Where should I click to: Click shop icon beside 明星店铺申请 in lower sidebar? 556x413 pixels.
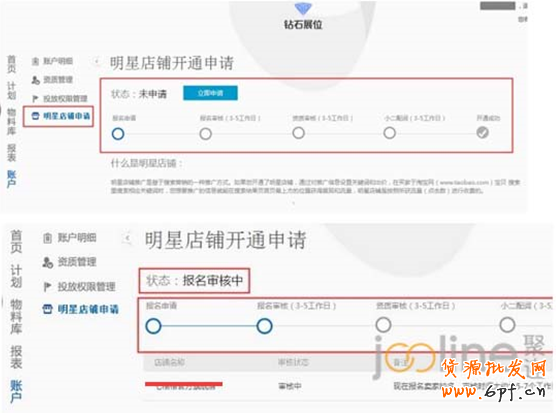(x=47, y=309)
